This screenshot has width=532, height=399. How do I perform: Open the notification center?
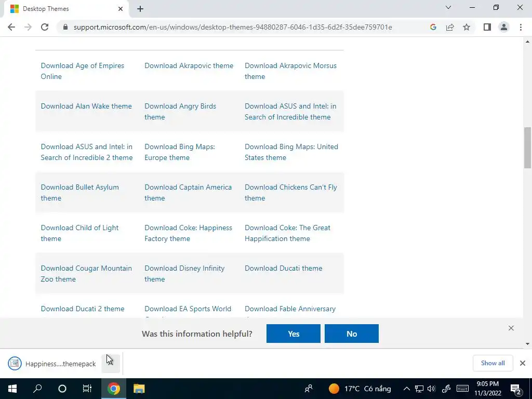tap(516, 390)
